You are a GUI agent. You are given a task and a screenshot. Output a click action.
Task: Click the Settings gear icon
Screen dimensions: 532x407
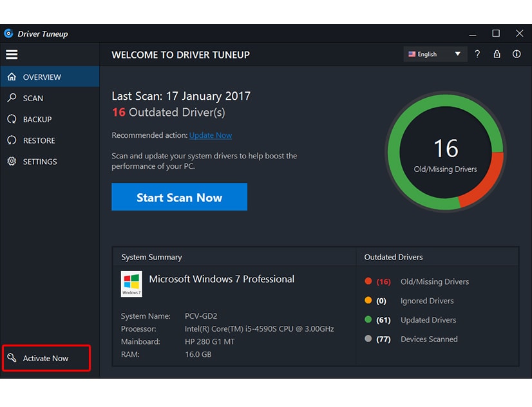[12, 161]
